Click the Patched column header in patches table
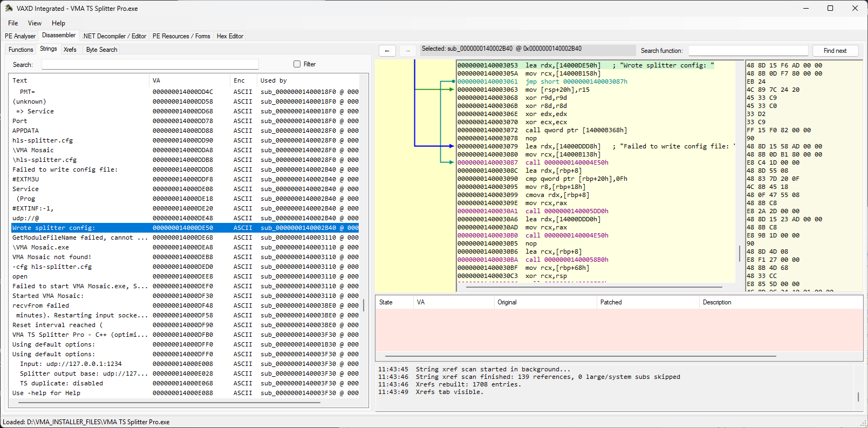The image size is (868, 428). point(647,302)
